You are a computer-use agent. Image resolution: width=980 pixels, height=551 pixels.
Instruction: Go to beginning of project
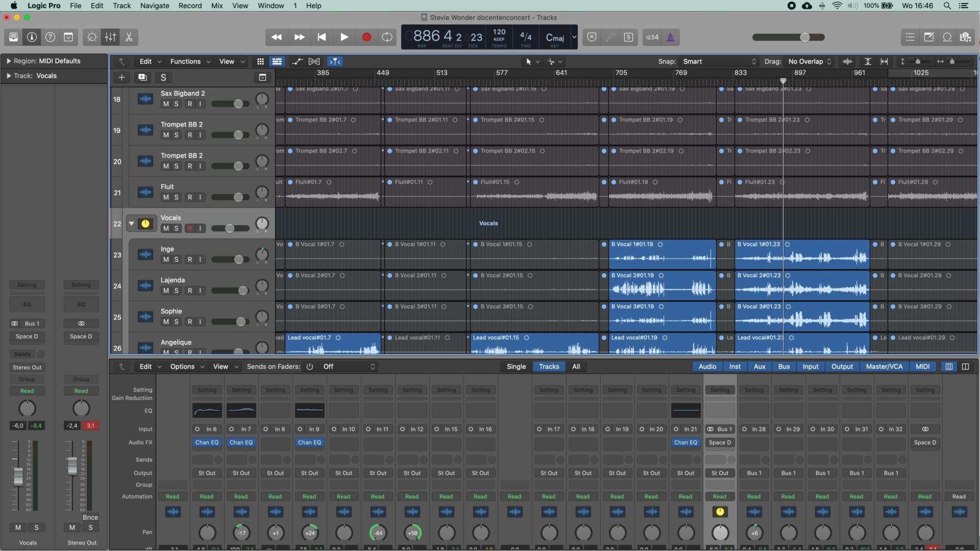(322, 37)
